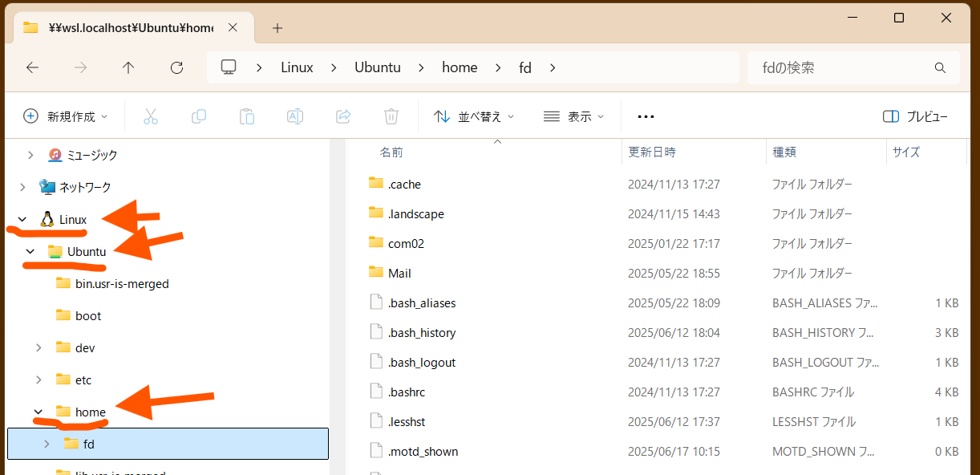Image resolution: width=980 pixels, height=475 pixels.
Task: Expand the fd folder in tree
Action: click(x=47, y=444)
